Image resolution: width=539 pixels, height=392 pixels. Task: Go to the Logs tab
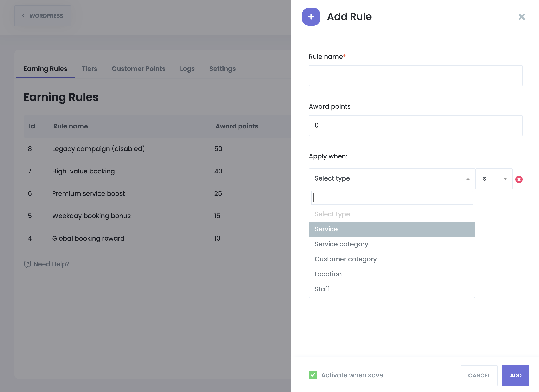coord(187,69)
